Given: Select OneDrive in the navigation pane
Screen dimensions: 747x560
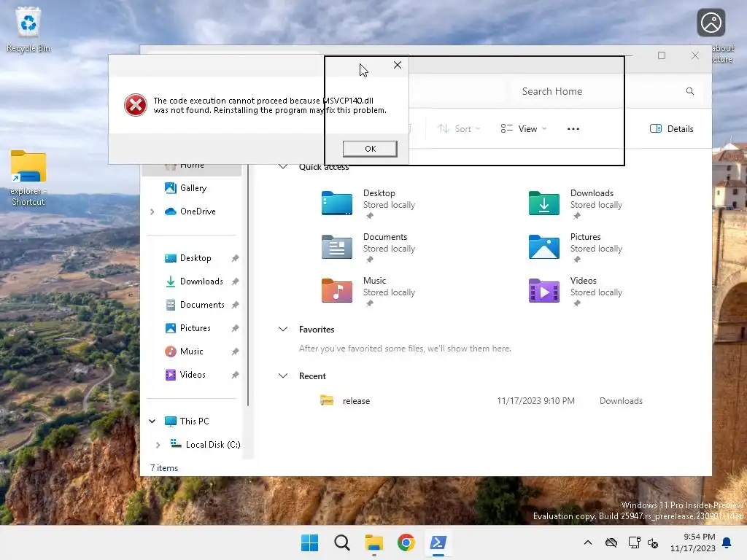Looking at the screenshot, I should tap(198, 211).
